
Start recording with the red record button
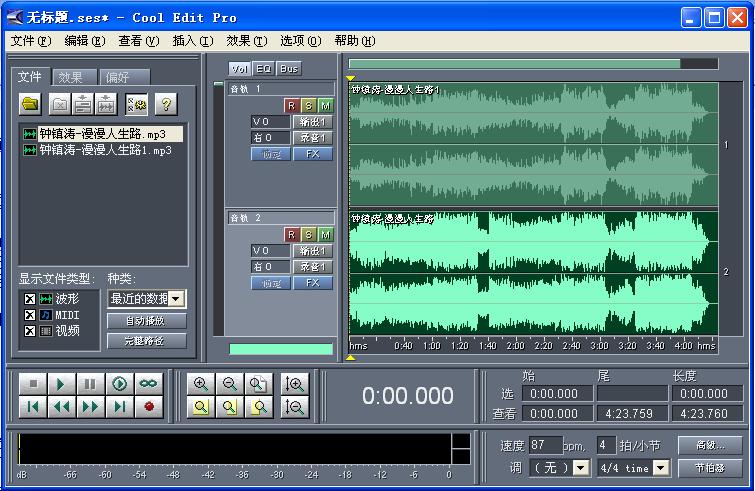[x=148, y=407]
